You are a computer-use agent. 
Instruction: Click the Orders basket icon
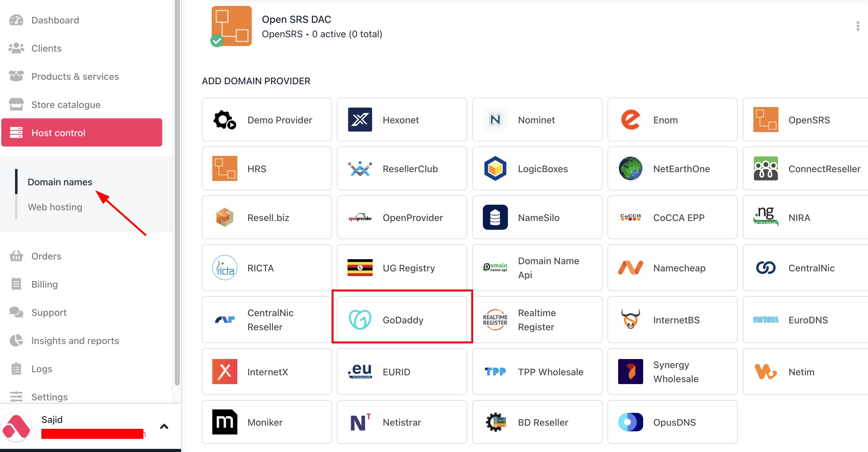tap(16, 256)
